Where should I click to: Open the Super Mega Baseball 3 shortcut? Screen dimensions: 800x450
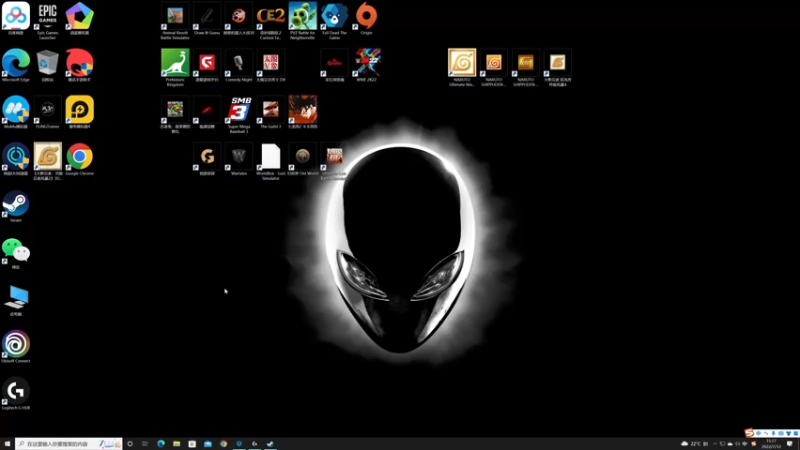239,115
